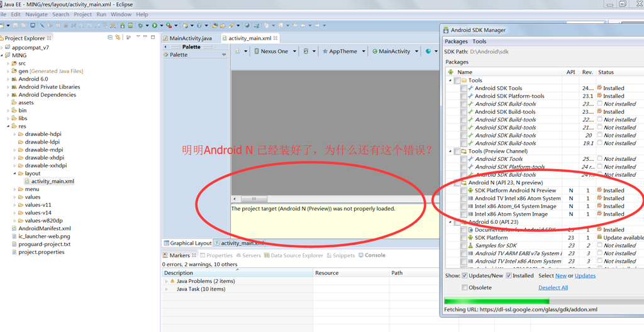Collapse all in Project Explorer
644x332 pixels.
click(109, 37)
